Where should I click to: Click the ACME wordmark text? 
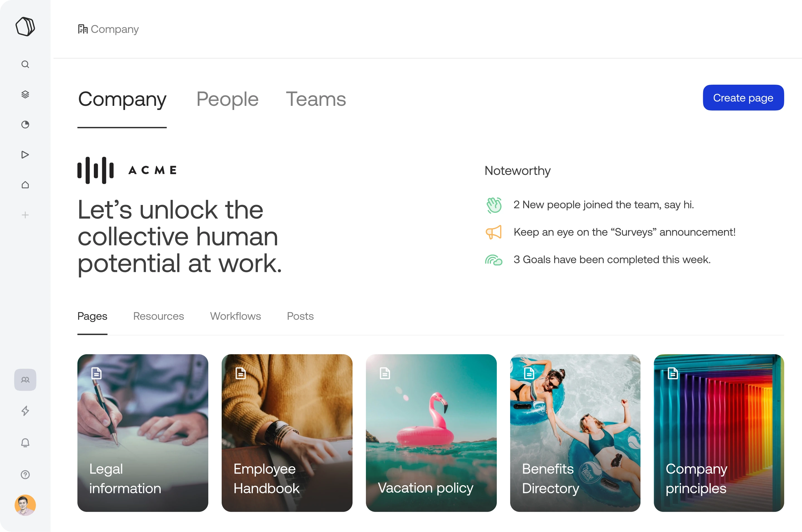(152, 170)
